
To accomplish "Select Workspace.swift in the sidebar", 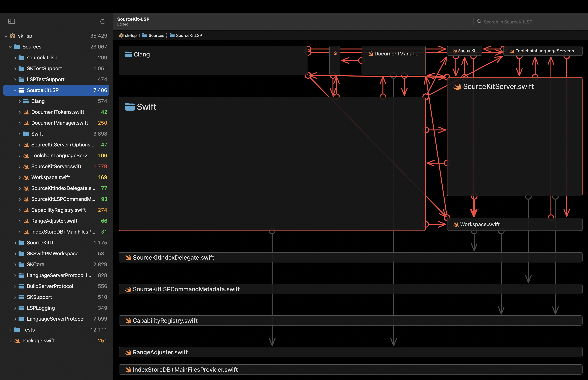I will point(56,177).
